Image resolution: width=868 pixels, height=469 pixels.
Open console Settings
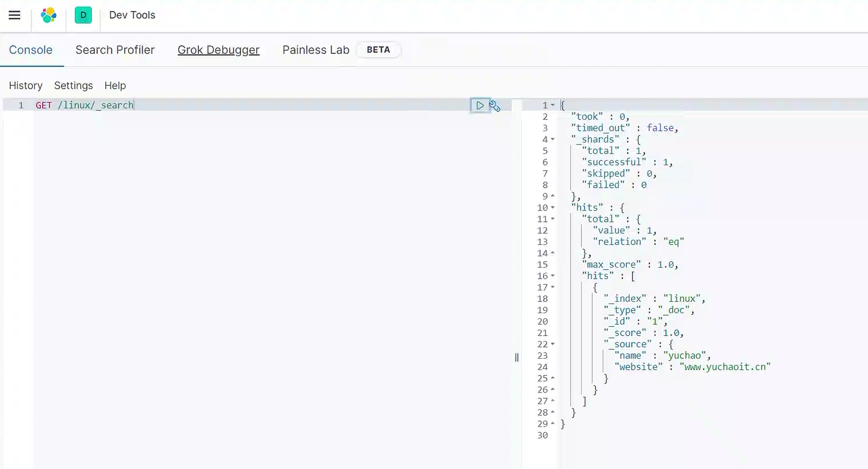pos(73,85)
